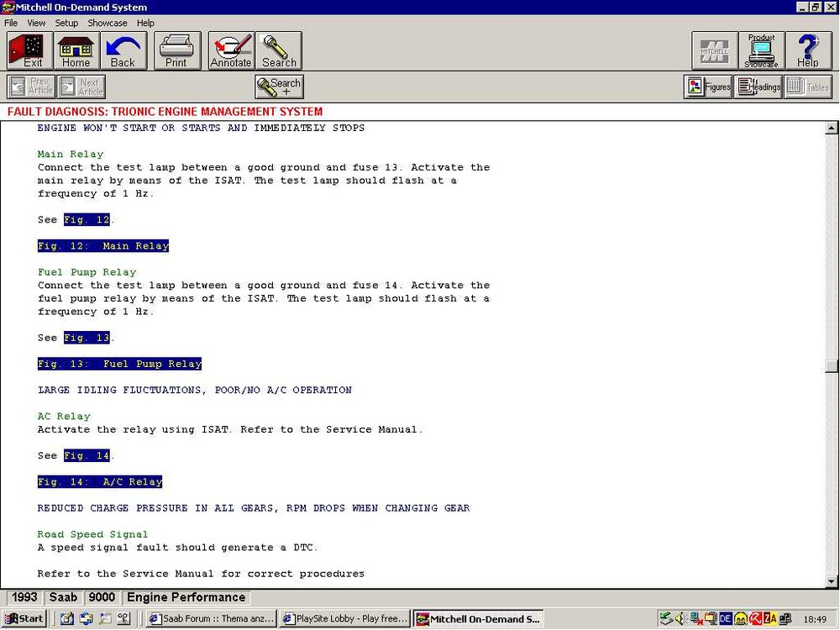The width and height of the screenshot is (840, 630).
Task: Click the Next Article button
Action: pos(81,87)
